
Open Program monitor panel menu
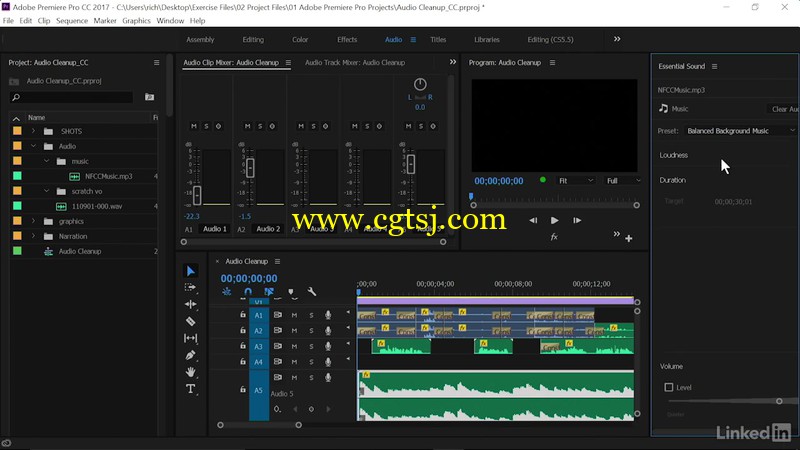[552, 63]
